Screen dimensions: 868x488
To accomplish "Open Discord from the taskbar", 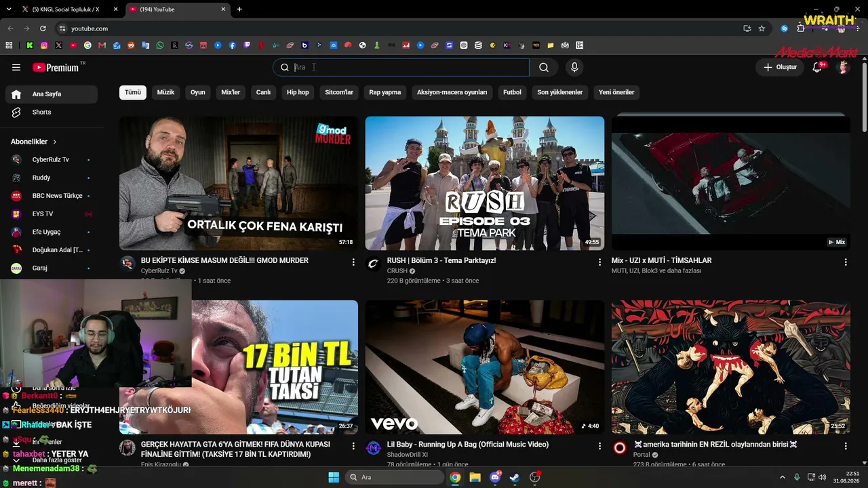I will coord(495,477).
